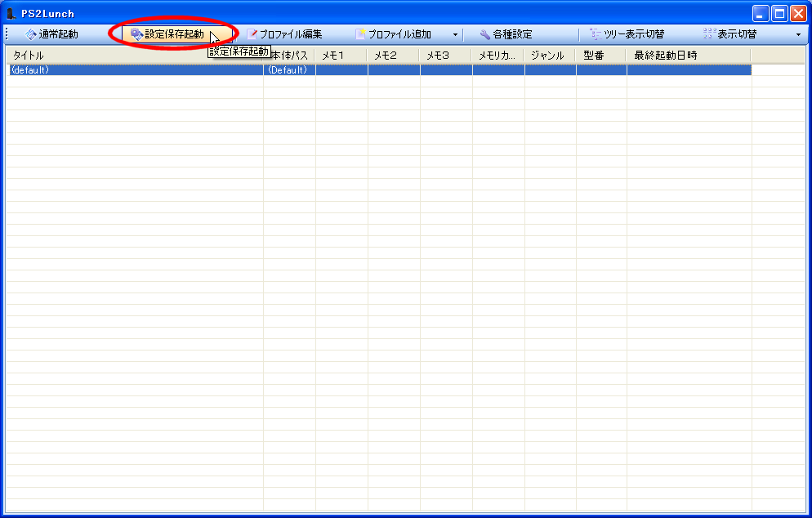Click the ツリー表示切替 button label
This screenshot has height=518, width=812.
(634, 34)
